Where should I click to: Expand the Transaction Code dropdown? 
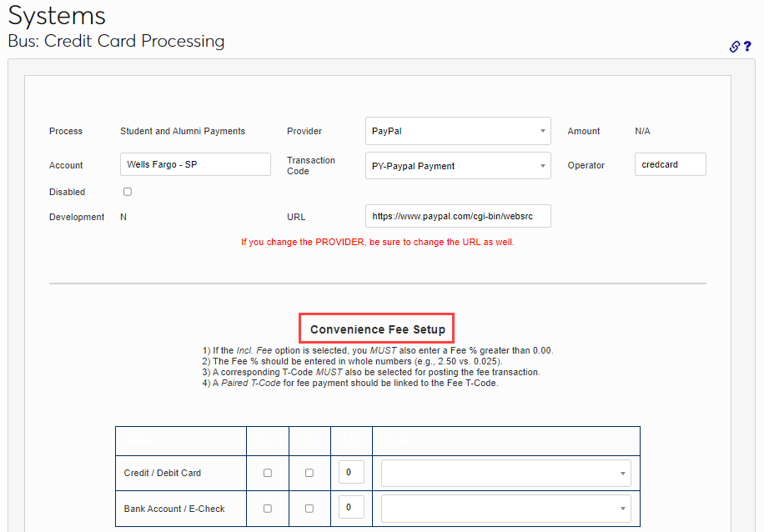458,166
